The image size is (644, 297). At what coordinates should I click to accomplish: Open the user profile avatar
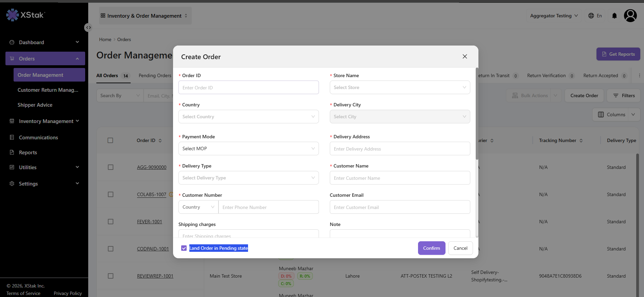click(630, 16)
